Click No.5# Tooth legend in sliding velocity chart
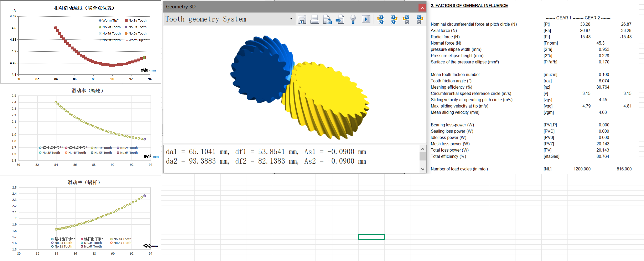 [136, 33]
